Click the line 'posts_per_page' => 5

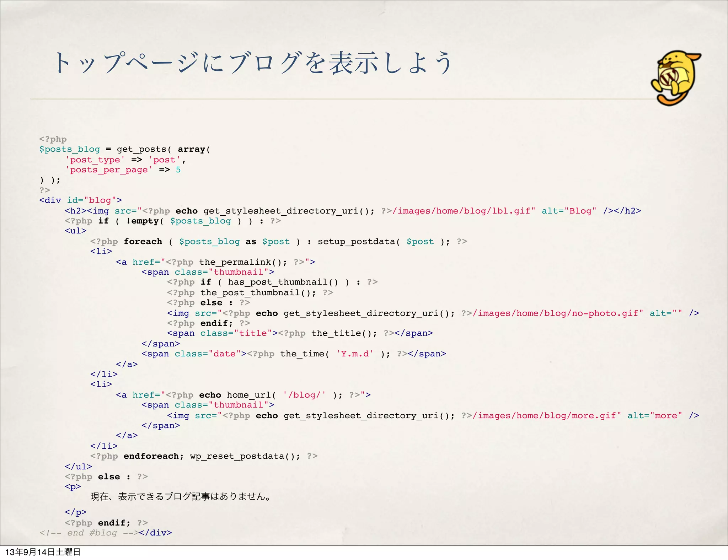pos(123,170)
